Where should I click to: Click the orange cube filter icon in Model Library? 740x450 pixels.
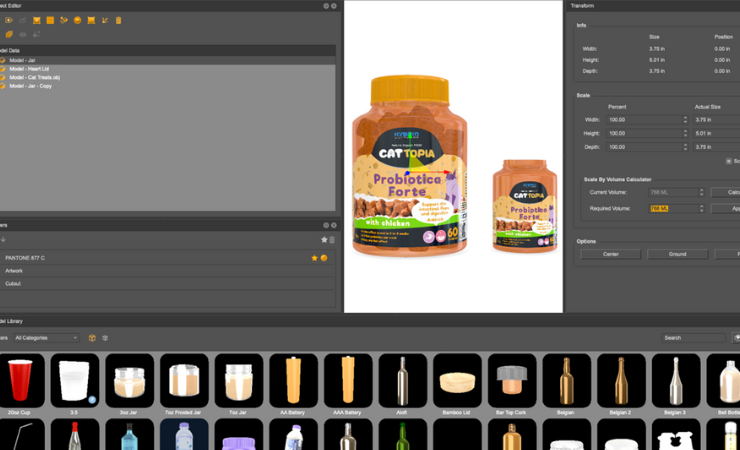tap(92, 338)
